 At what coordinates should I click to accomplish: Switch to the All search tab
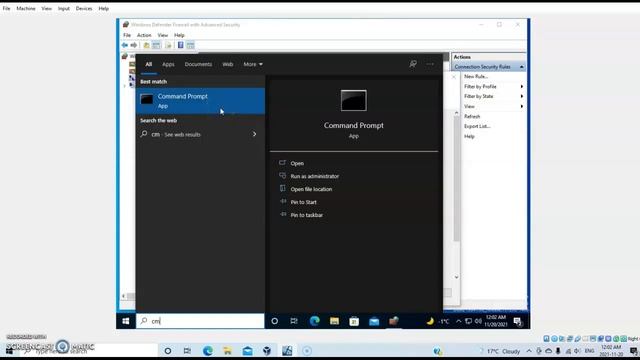149,64
